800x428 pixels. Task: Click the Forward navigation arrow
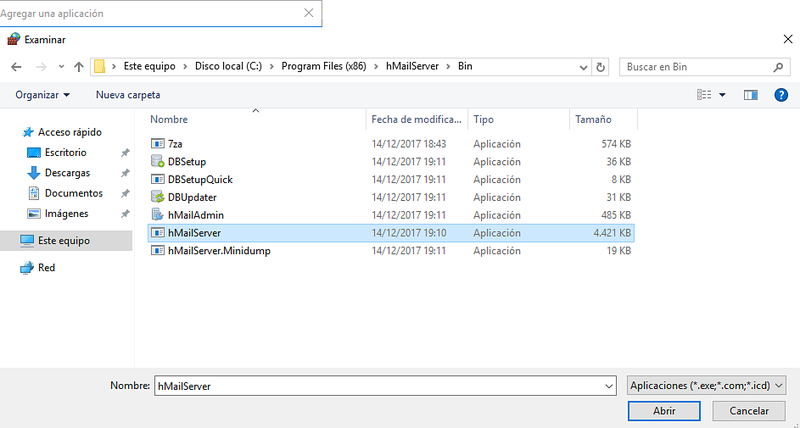pyautogui.click(x=41, y=67)
